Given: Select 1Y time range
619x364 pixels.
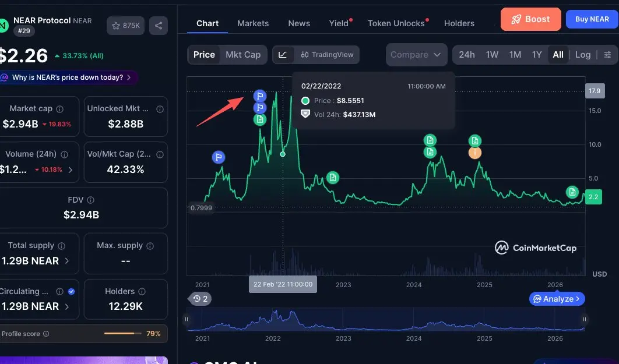Looking at the screenshot, I should tap(536, 55).
